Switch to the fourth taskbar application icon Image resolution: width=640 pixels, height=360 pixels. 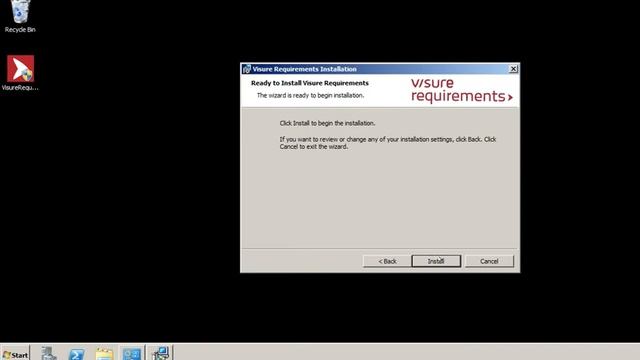tap(132, 353)
